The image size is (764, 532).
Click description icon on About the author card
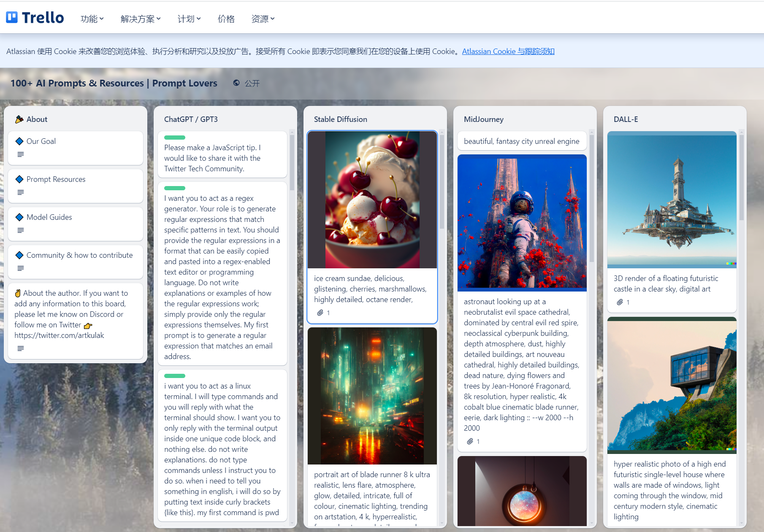coord(20,348)
